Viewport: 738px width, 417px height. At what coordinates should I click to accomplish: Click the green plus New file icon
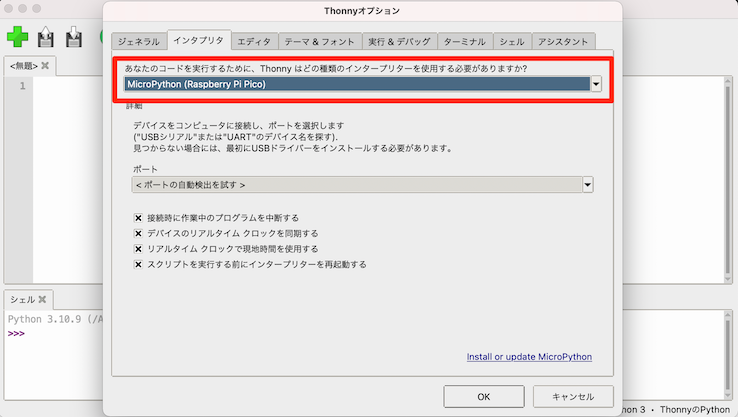(17, 37)
